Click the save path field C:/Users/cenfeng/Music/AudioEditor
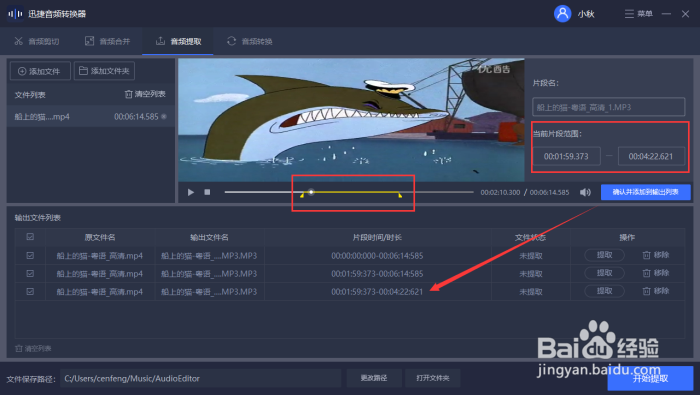The width and height of the screenshot is (700, 395). coord(200,378)
